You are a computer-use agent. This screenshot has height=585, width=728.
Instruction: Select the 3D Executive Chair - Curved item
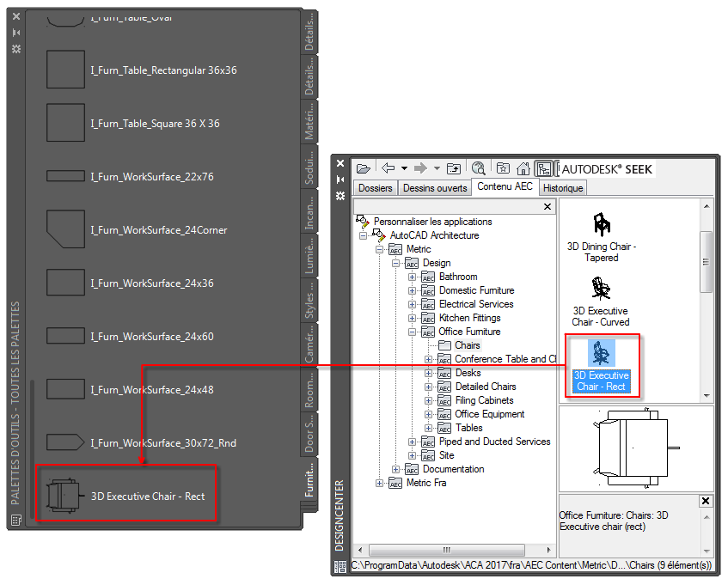pyautogui.click(x=601, y=302)
